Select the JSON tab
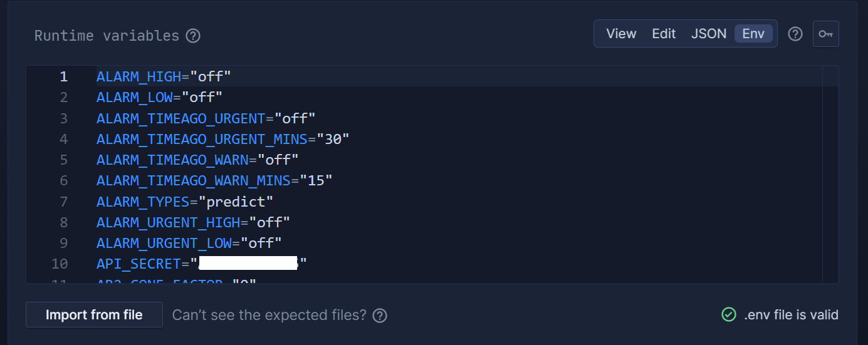 click(x=709, y=34)
